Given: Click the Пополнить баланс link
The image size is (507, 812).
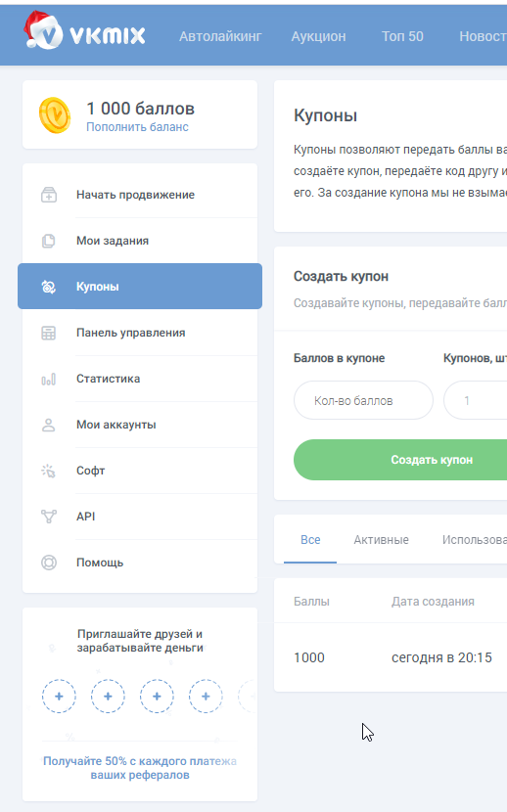Looking at the screenshot, I should (x=137, y=127).
